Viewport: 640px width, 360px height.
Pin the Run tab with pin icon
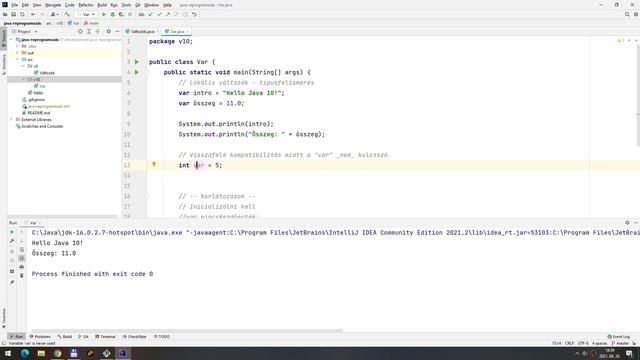12,282
